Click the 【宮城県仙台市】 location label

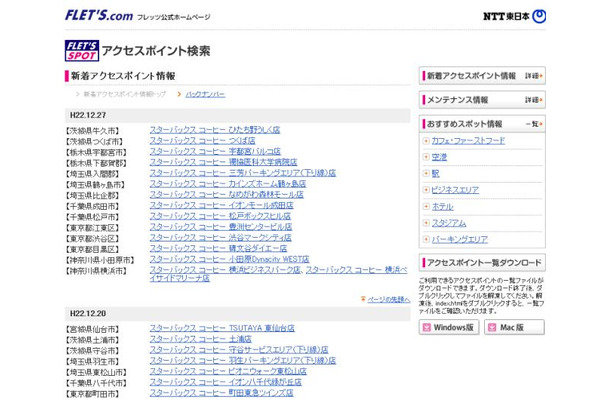92,330
